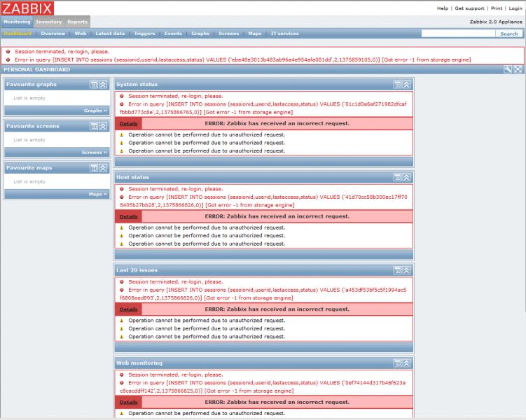Toggle fullscreen mode icon on dashboard header

pyautogui.click(x=518, y=69)
